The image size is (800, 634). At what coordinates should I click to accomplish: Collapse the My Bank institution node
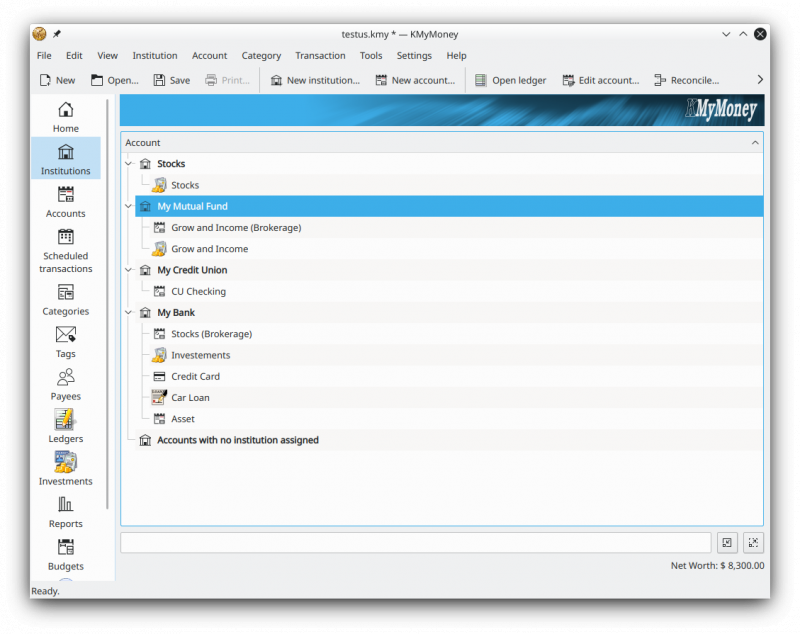click(x=129, y=312)
